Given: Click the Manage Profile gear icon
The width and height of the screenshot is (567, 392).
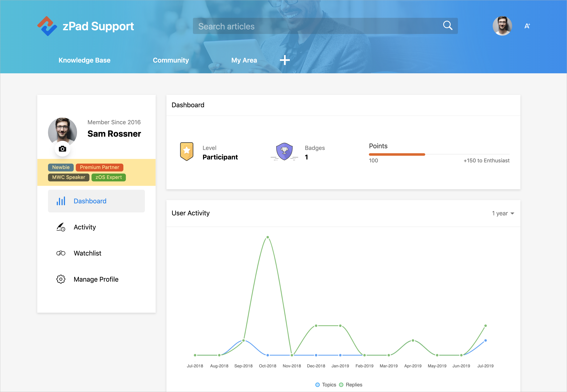Looking at the screenshot, I should pyautogui.click(x=61, y=279).
